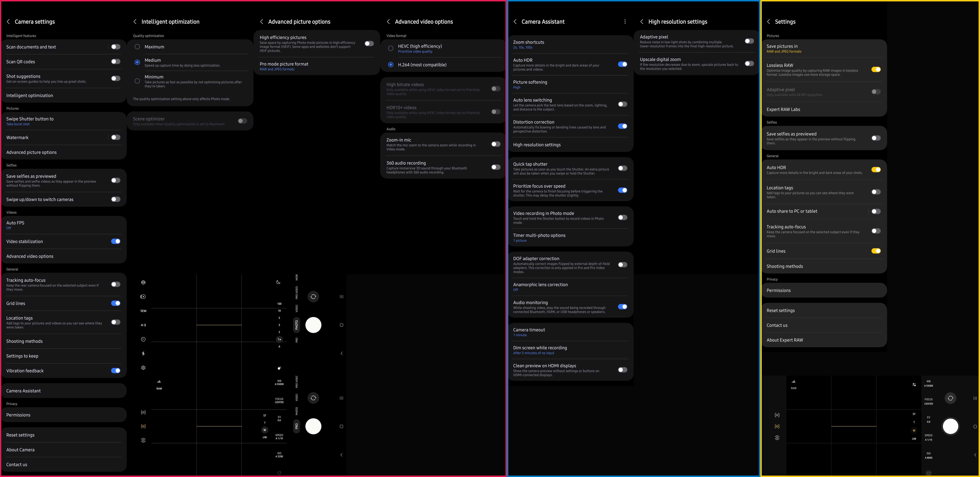Go back from Advanced picture options

click(262, 22)
